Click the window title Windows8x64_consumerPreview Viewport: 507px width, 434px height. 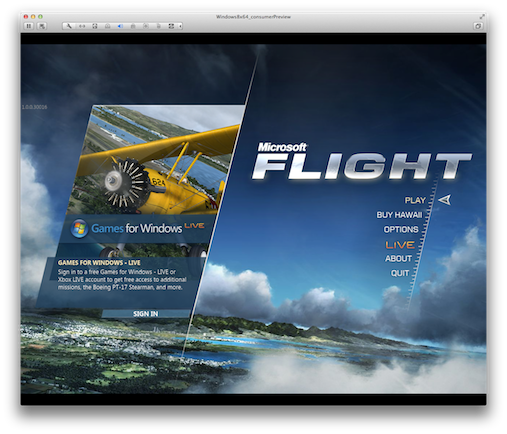(253, 17)
